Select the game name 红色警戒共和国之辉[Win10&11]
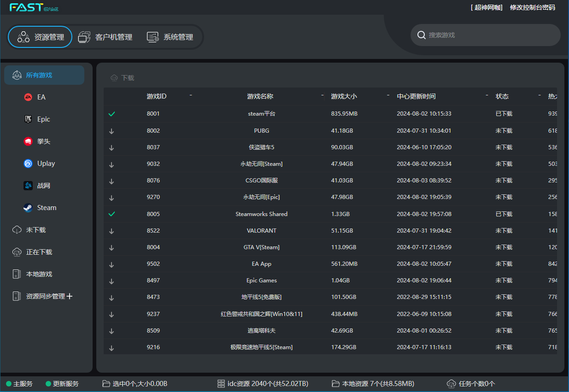 click(x=262, y=314)
